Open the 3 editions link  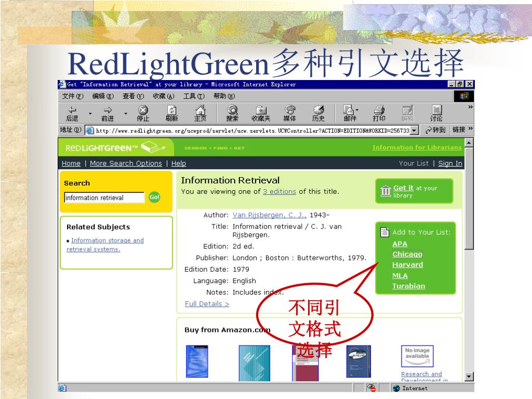click(280, 191)
